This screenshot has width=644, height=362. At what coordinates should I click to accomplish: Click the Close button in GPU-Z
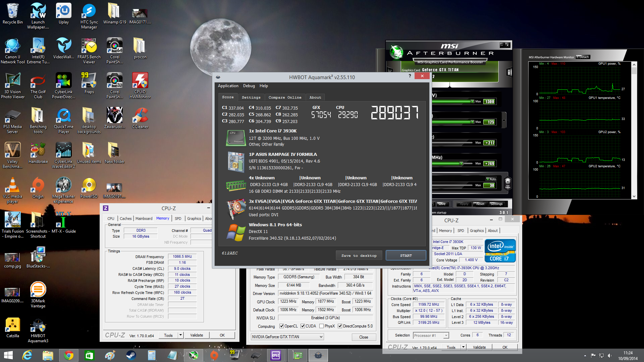coord(364,337)
